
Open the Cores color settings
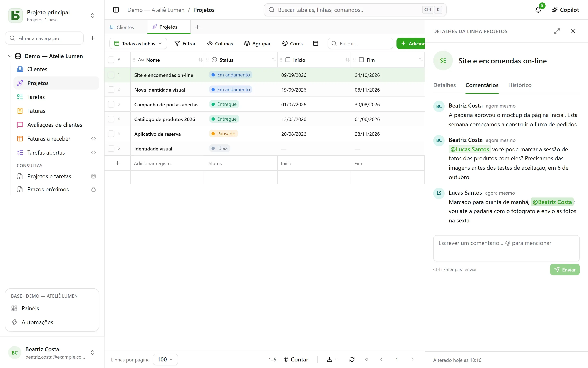(292, 43)
